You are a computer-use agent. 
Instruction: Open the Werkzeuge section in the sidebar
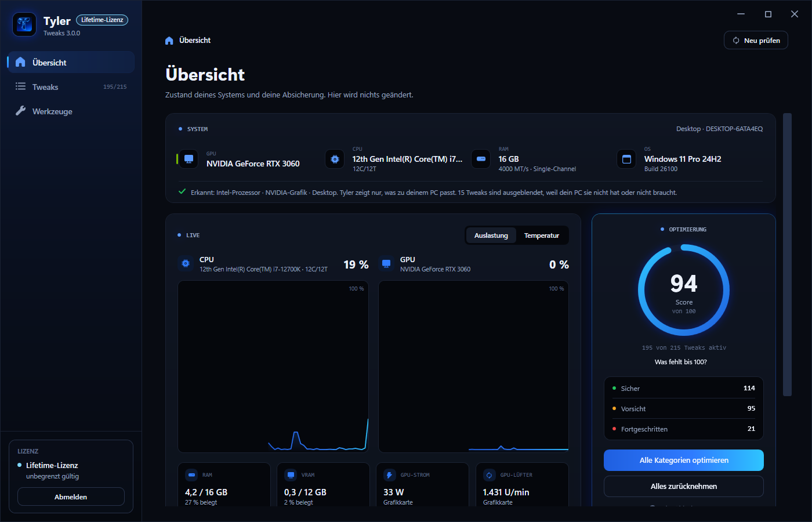pyautogui.click(x=71, y=111)
